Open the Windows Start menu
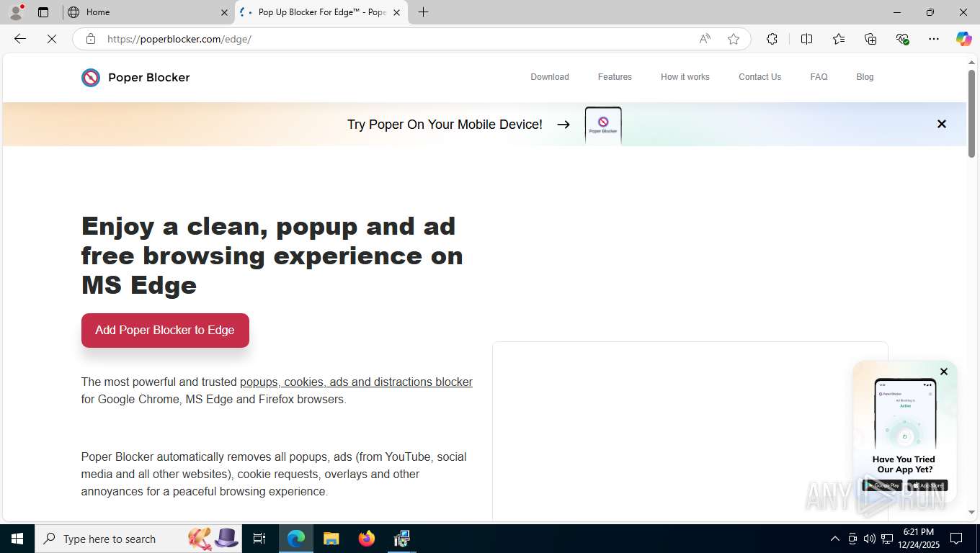This screenshot has width=980, height=553. click(x=17, y=539)
